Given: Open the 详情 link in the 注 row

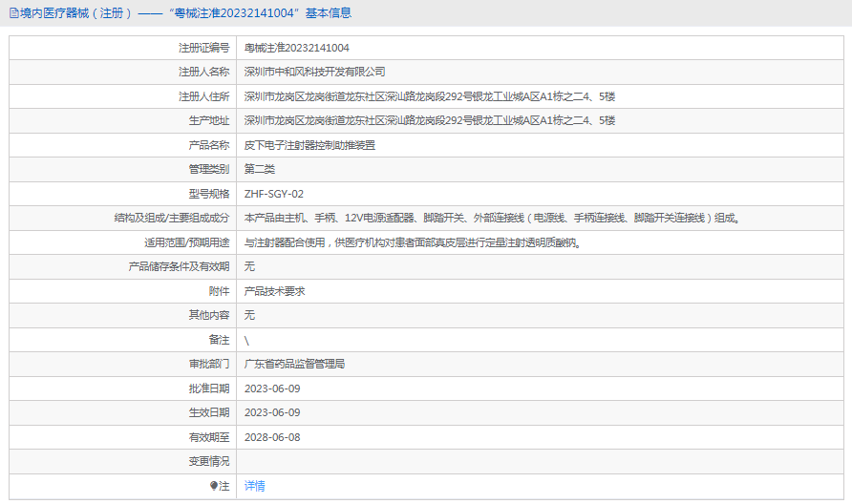Looking at the screenshot, I should pos(254,486).
